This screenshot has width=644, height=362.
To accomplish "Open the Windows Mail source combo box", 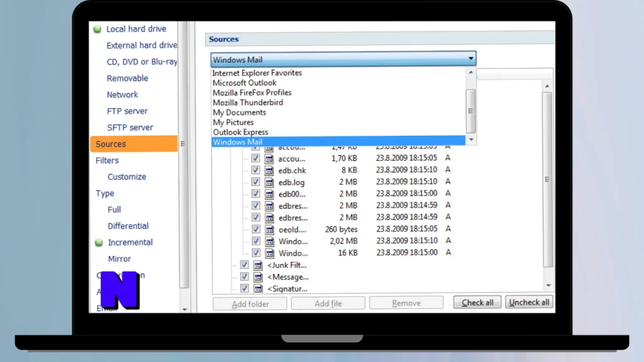I will 343,60.
